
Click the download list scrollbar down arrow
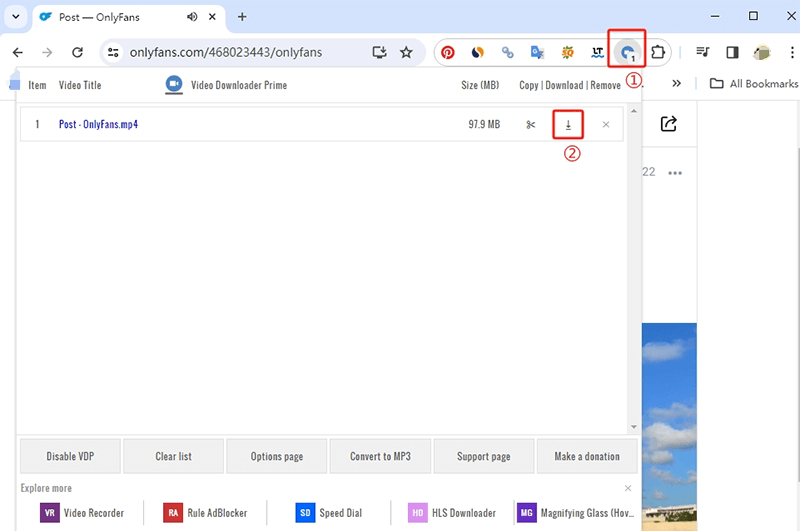point(632,425)
